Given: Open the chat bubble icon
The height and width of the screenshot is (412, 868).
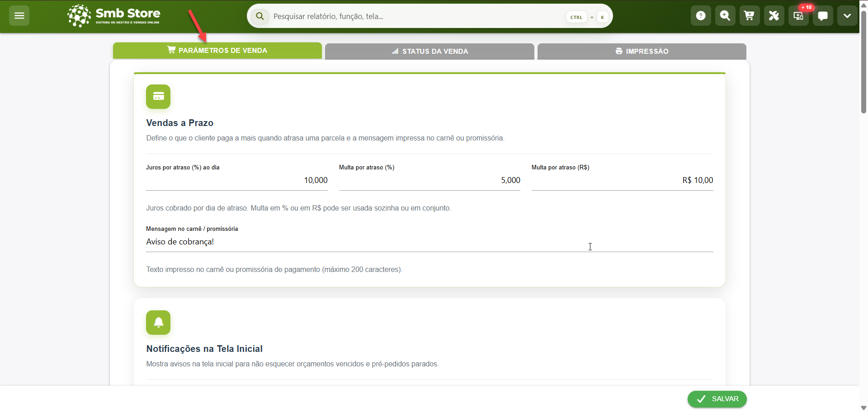Looking at the screenshot, I should (x=823, y=16).
